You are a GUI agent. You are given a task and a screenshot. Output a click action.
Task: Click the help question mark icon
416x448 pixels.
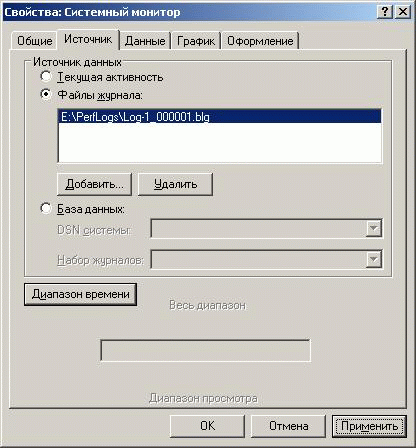[385, 12]
